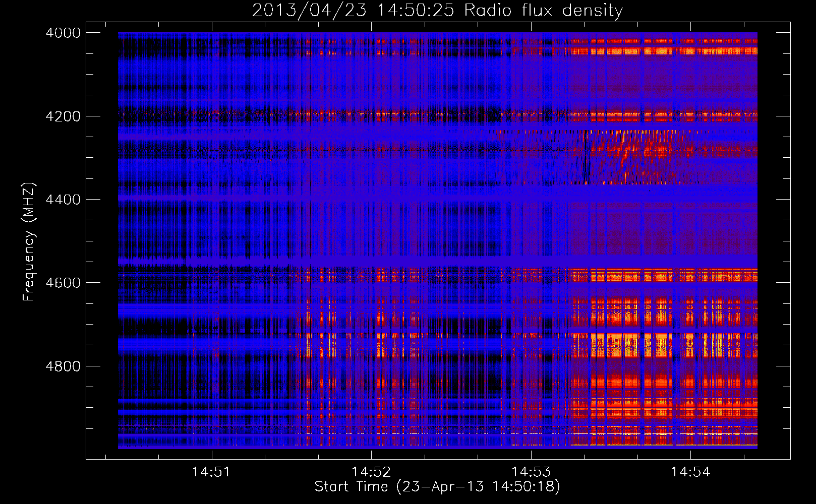Click the 'Start Time (23-Apr-13 14:50:18)' axis title
Image resolution: width=816 pixels, height=504 pixels.
coord(437,487)
